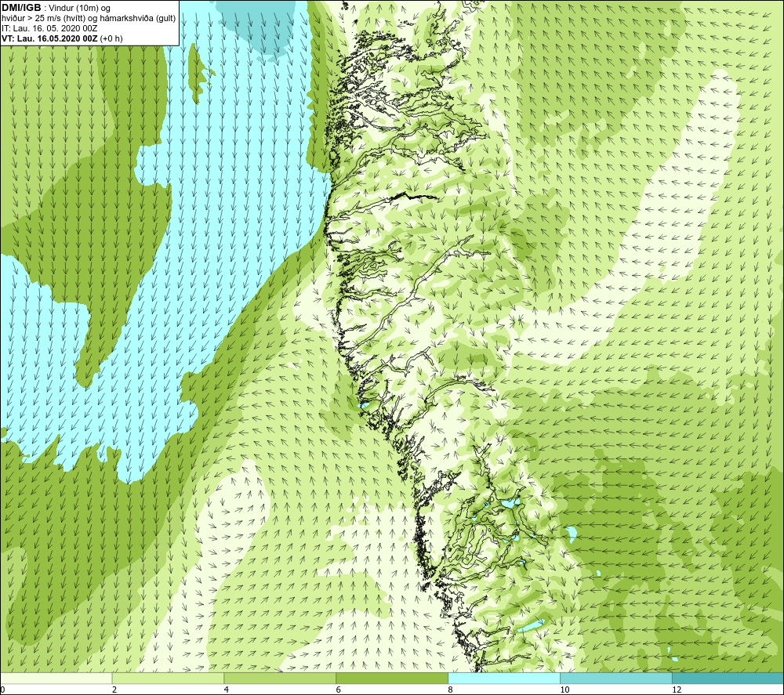Click the 6–8 m/s dark green legend swatch
Screen dimensions: 784x695
[392, 678]
